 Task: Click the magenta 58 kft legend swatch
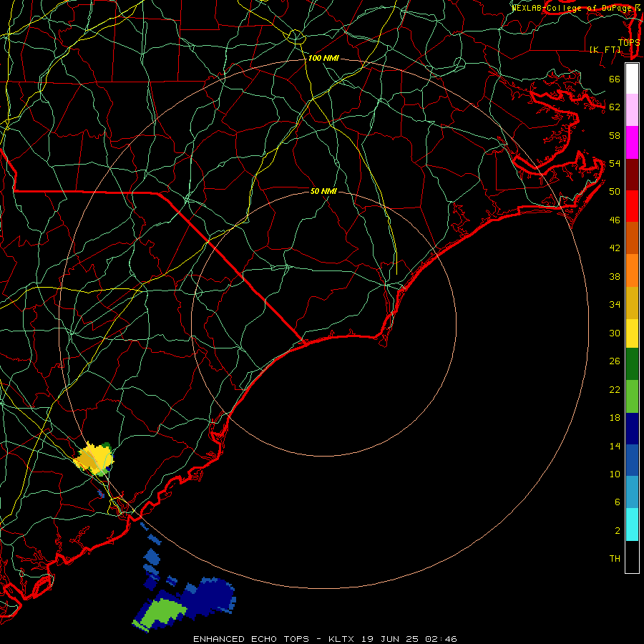point(632,142)
